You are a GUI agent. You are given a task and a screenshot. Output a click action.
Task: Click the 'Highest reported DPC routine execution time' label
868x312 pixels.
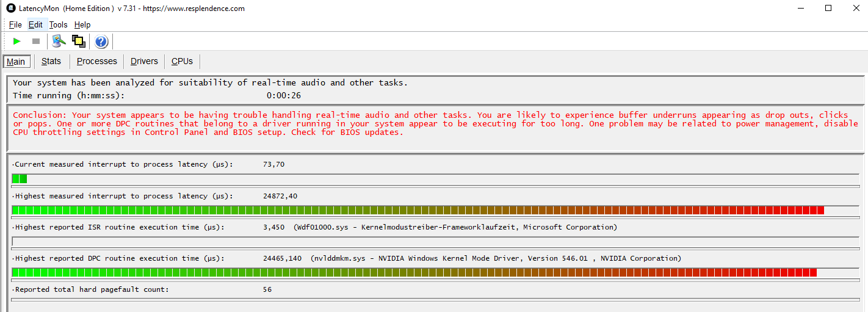118,258
